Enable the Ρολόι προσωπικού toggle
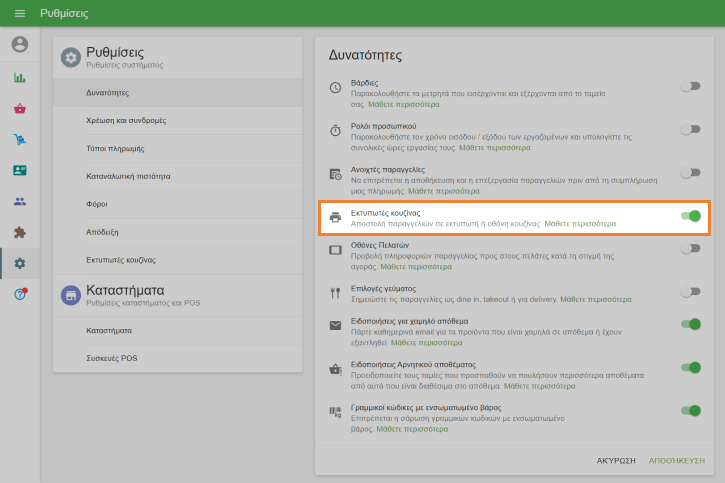 (690, 129)
